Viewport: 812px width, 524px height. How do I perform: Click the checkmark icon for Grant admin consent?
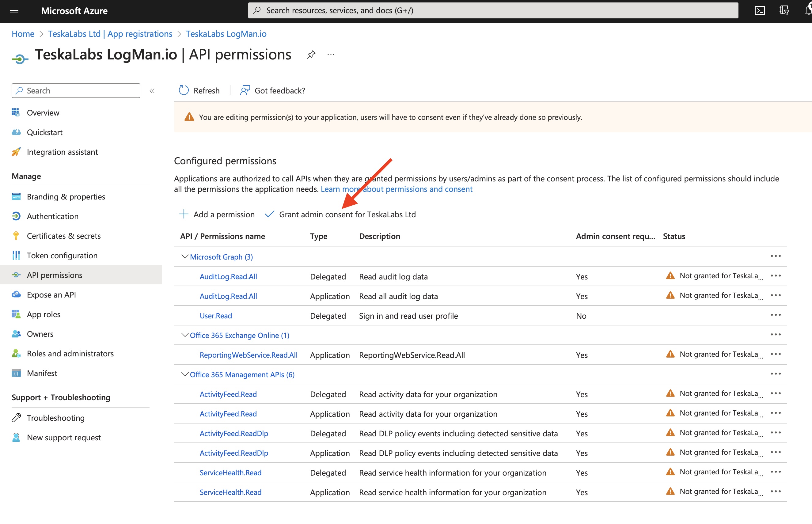(x=269, y=214)
